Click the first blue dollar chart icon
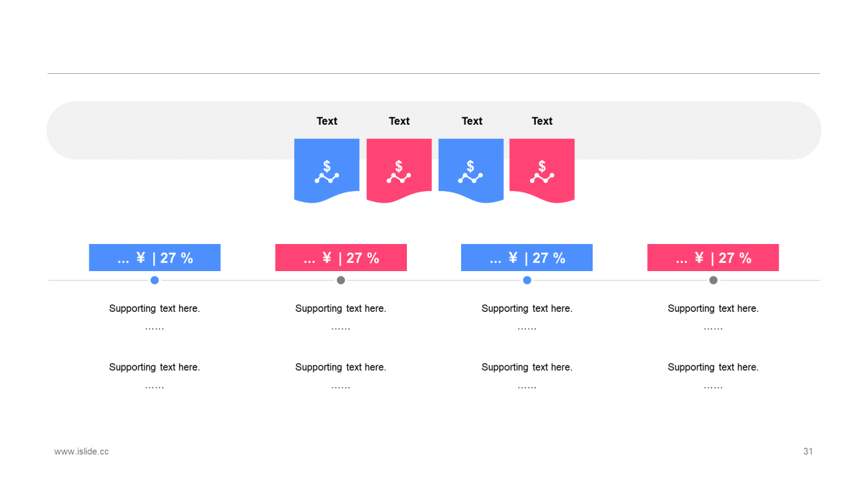Image resolution: width=868 pixels, height=488 pixels. [x=327, y=171]
